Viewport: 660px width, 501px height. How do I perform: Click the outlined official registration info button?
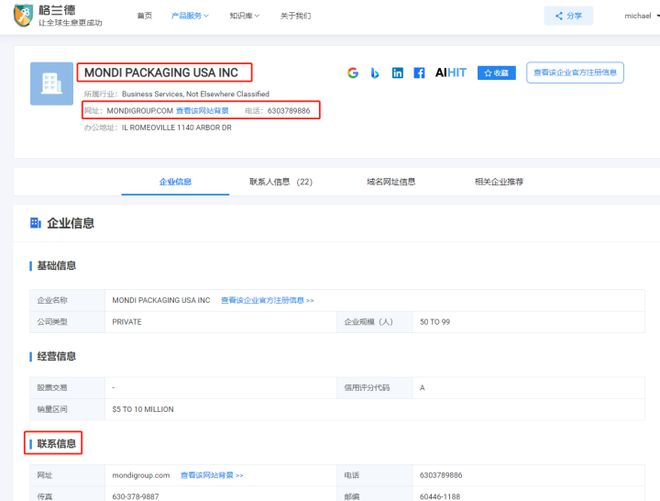[x=575, y=73]
